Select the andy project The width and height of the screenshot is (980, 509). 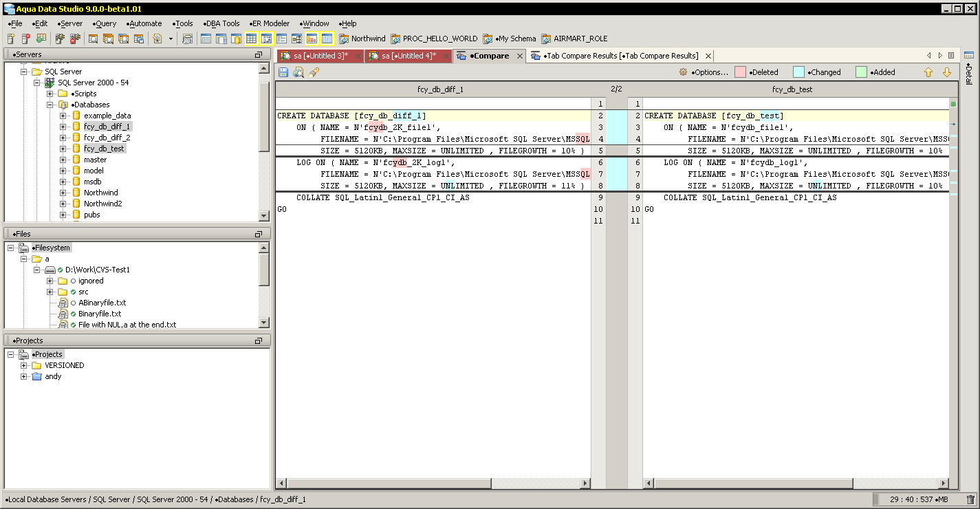point(53,376)
